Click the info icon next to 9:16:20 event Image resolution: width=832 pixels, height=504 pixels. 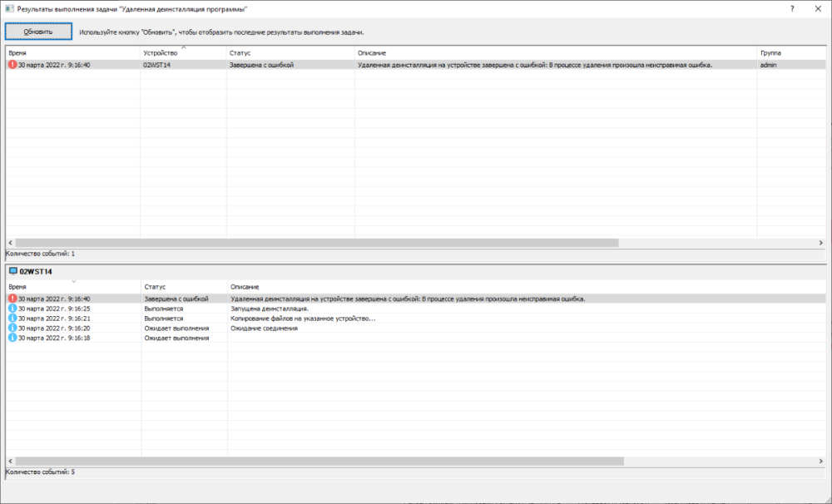tap(12, 328)
